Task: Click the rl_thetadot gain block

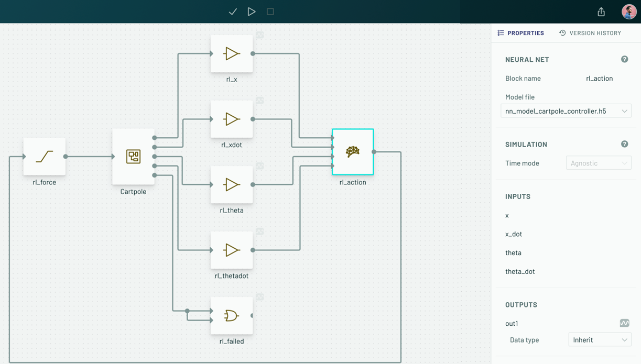Action: pyautogui.click(x=232, y=250)
